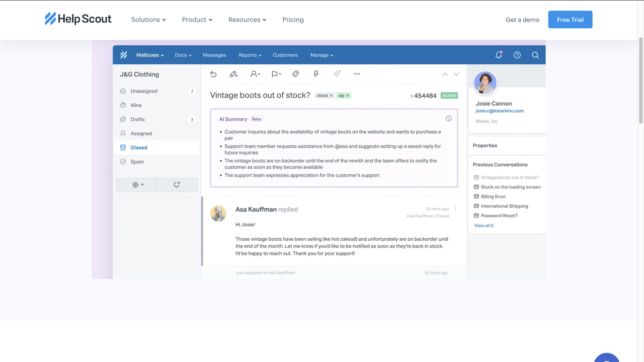644x362 pixels.
Task: Remove the stock tag
Action: tap(331, 96)
